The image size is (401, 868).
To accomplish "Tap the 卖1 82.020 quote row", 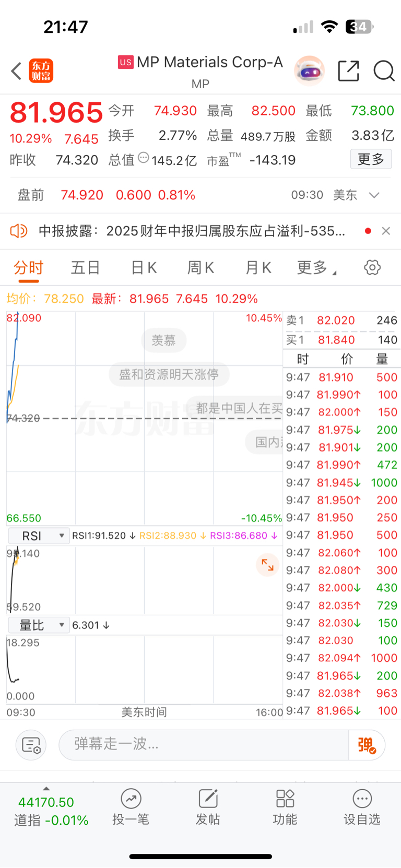I will (342, 320).
